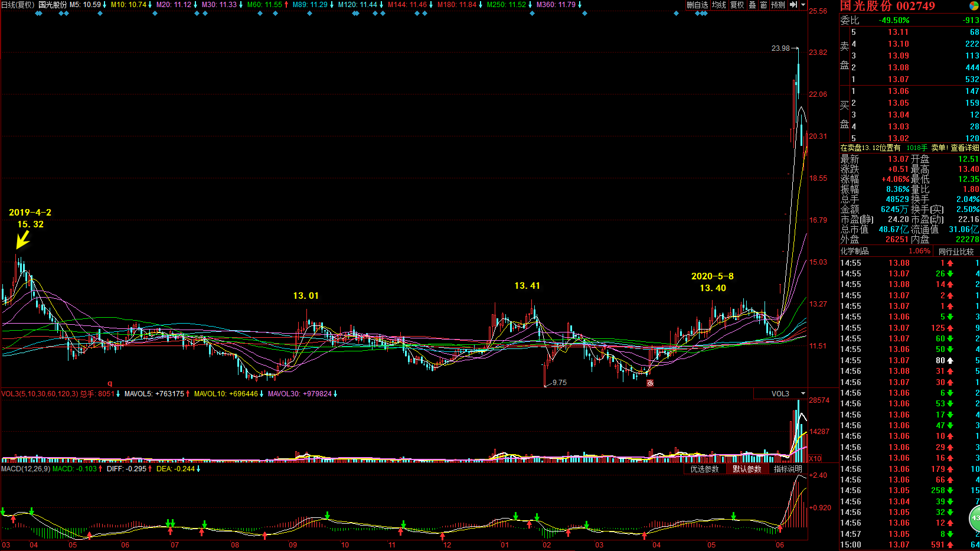Click the colored pie chart icon beside 002749
Image resolution: width=980 pixels, height=551 pixels.
tap(974, 6)
